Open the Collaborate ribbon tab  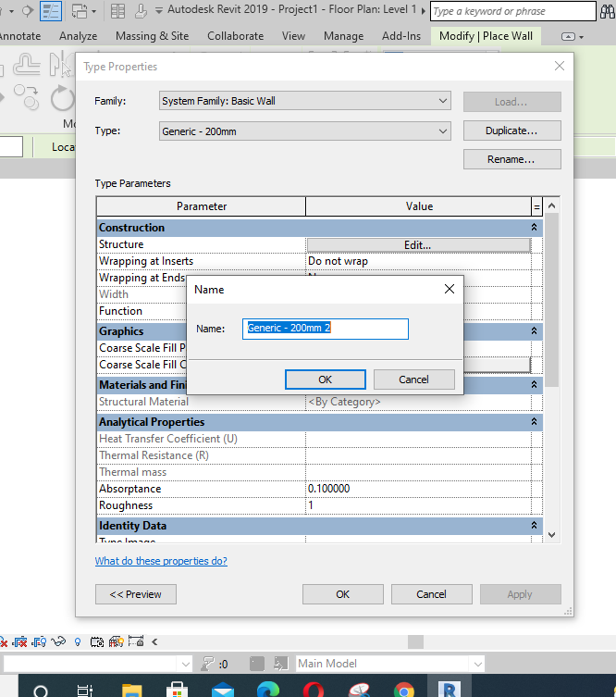tap(235, 36)
